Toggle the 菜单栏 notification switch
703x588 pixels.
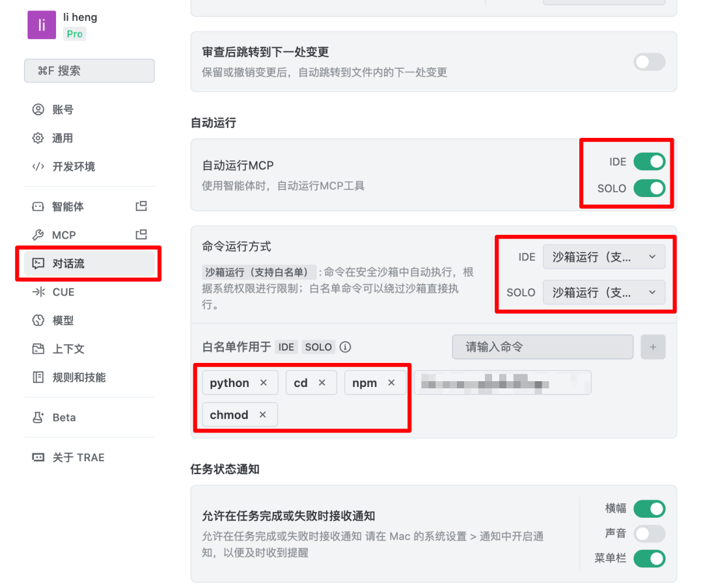click(x=649, y=559)
